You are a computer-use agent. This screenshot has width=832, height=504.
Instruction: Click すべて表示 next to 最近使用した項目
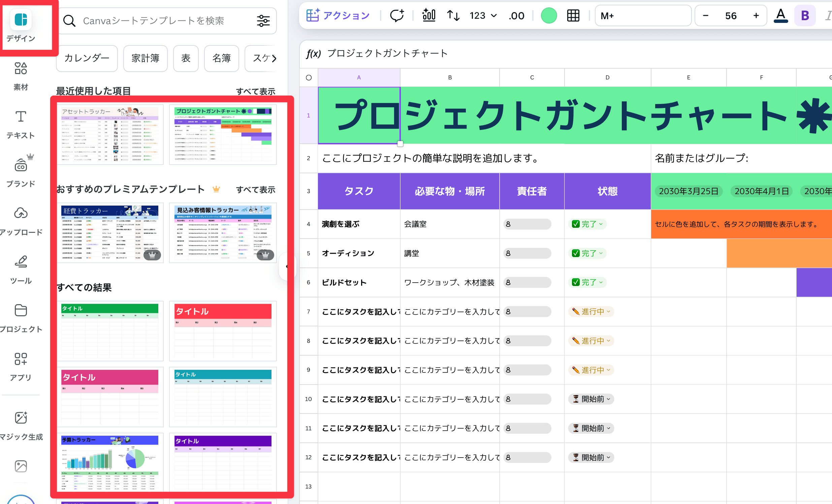pos(255,92)
